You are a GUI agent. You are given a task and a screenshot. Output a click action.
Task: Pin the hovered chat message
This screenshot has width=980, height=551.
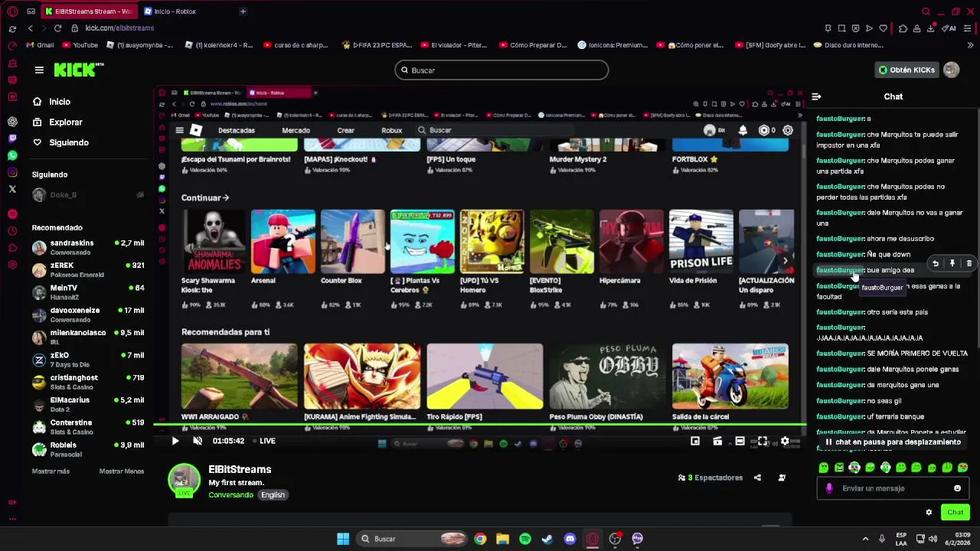click(952, 263)
